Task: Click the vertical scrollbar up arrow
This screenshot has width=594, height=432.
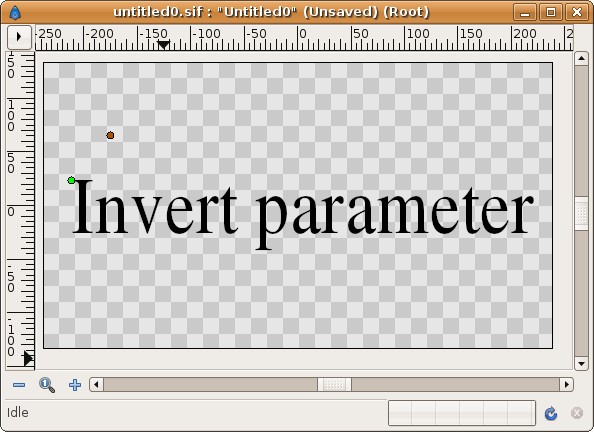Action: (x=581, y=59)
